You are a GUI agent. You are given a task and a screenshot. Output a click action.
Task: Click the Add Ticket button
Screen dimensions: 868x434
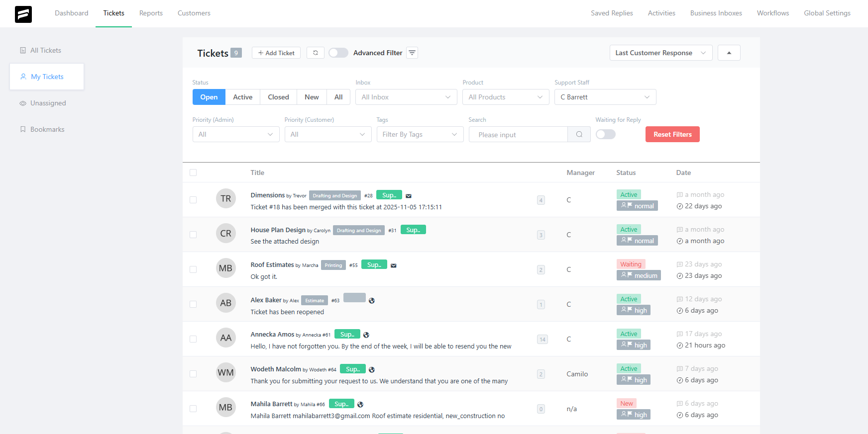[x=276, y=53]
